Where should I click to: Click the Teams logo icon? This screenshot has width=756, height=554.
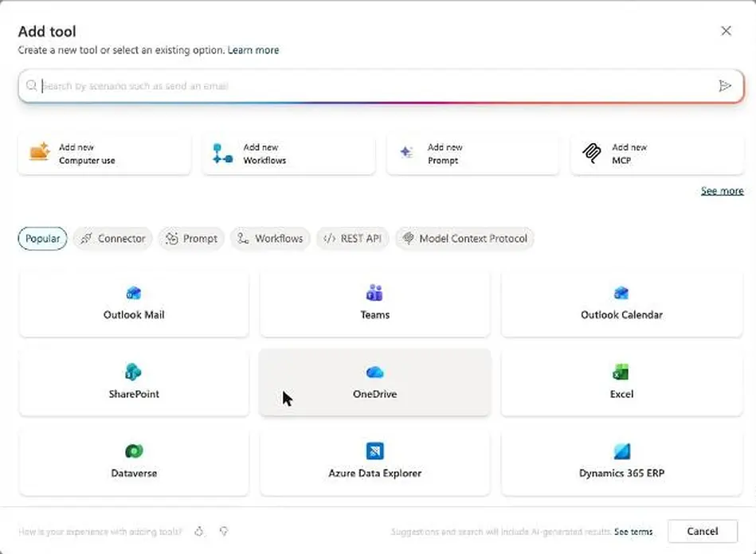374,292
